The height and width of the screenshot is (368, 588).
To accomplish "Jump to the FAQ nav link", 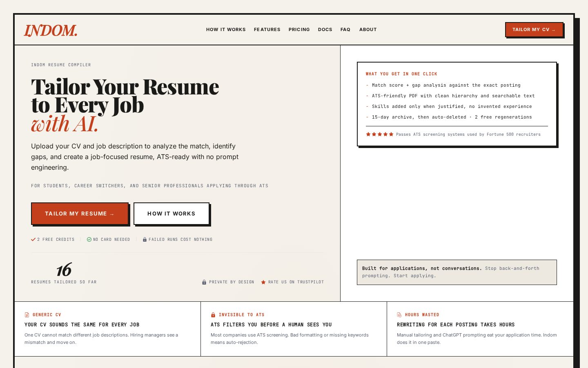I will [345, 29].
